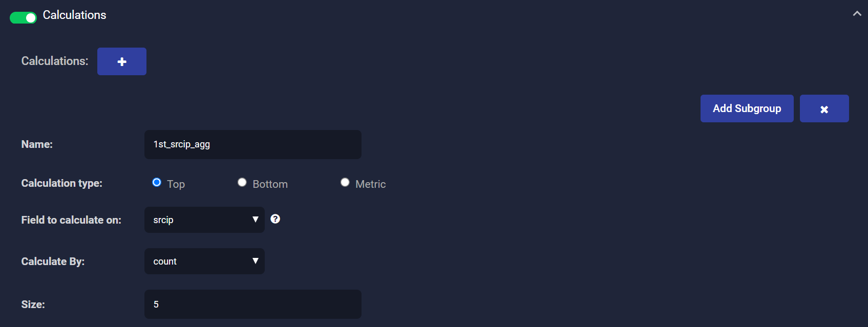Viewport: 868px width, 327px height.
Task: Select the Top calculation type radio
Action: (157, 183)
